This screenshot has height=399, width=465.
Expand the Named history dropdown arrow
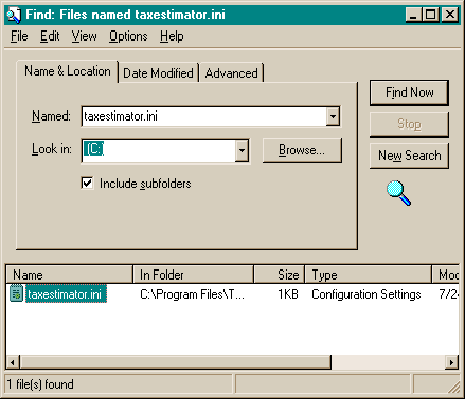[x=333, y=116]
